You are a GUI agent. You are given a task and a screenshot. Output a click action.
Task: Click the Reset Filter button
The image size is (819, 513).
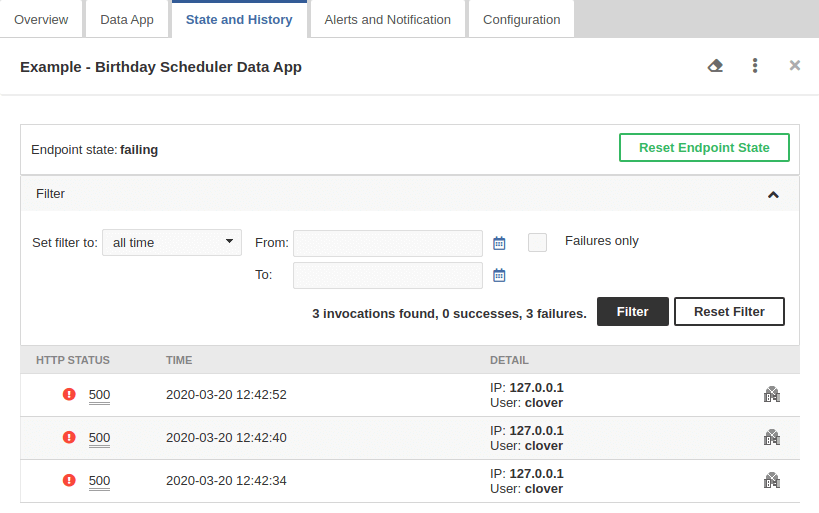tap(729, 312)
